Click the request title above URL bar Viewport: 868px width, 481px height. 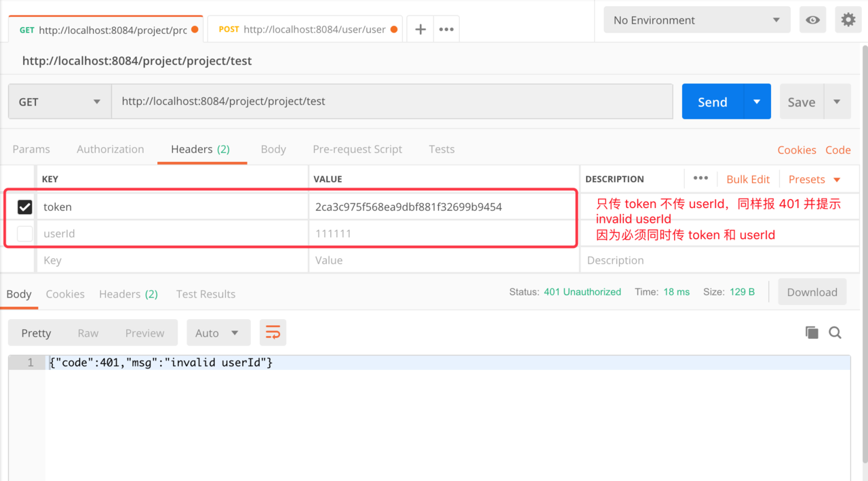tap(137, 60)
